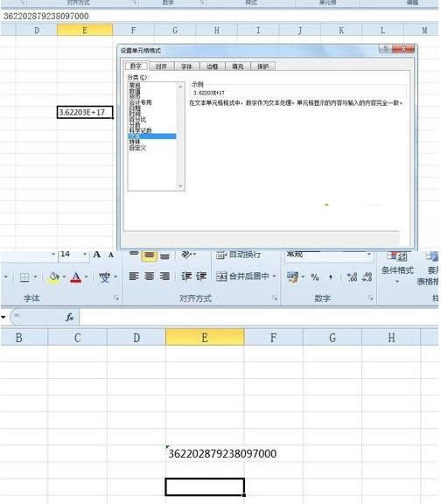Open 数字 group dialog launcher

[x=370, y=298]
